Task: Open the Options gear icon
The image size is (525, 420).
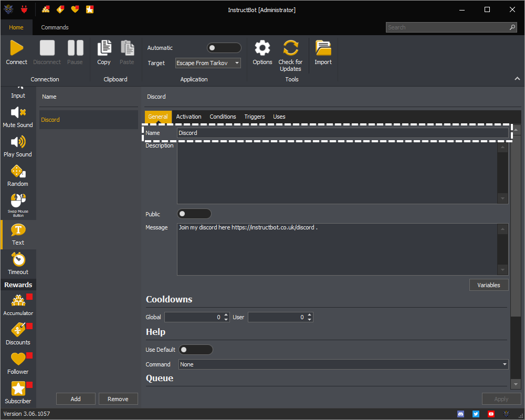Action: [x=262, y=48]
